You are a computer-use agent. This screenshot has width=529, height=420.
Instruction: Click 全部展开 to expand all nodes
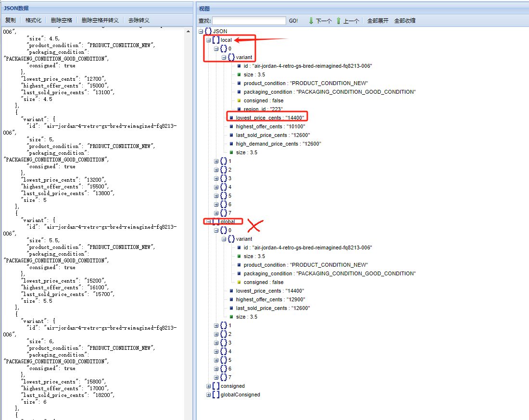[x=378, y=21]
